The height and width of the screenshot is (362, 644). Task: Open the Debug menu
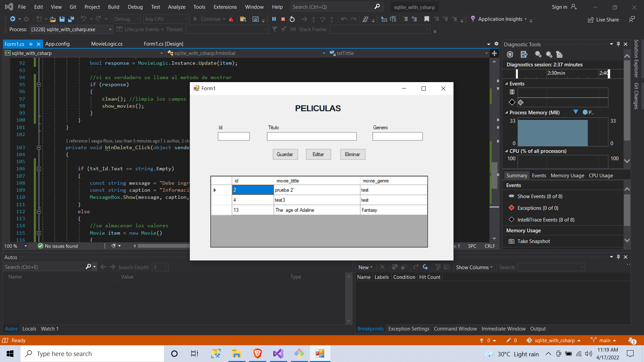135,7
